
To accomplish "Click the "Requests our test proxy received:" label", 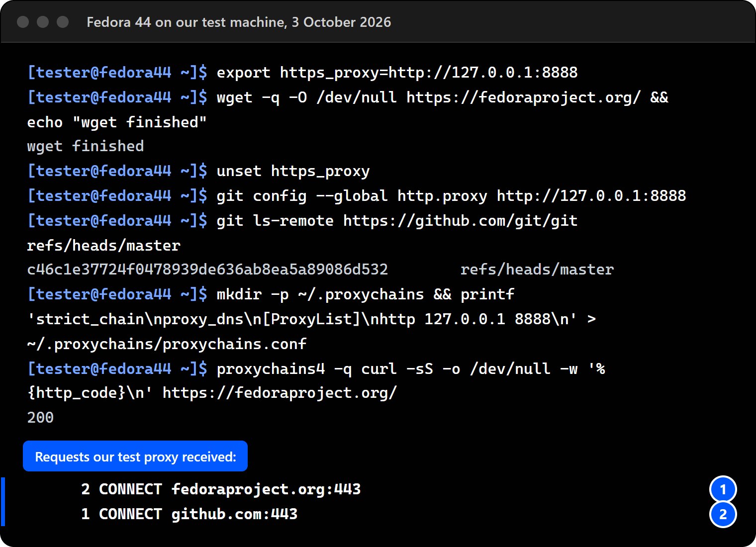I will [x=135, y=456].
